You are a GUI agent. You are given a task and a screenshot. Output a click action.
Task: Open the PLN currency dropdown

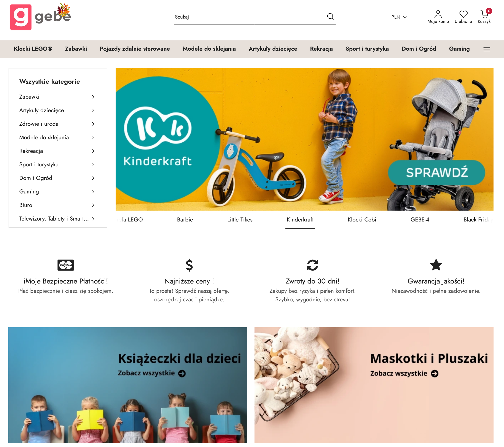(399, 17)
